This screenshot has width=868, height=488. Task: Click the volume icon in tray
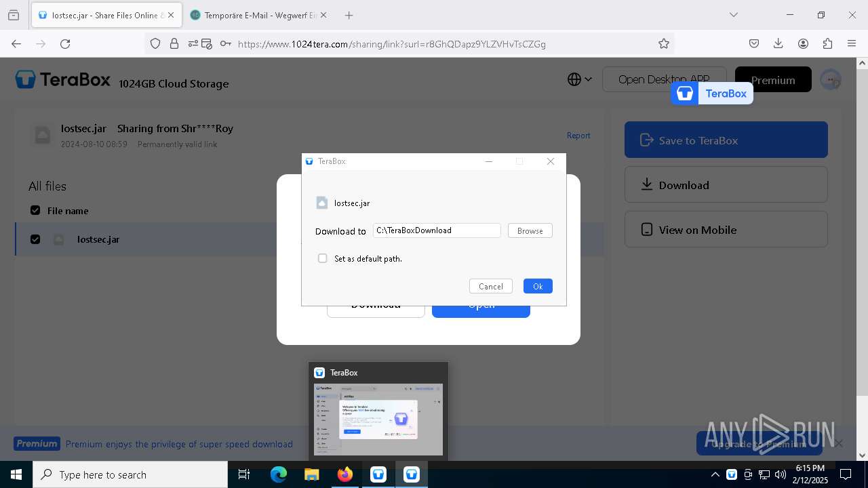[781, 474]
